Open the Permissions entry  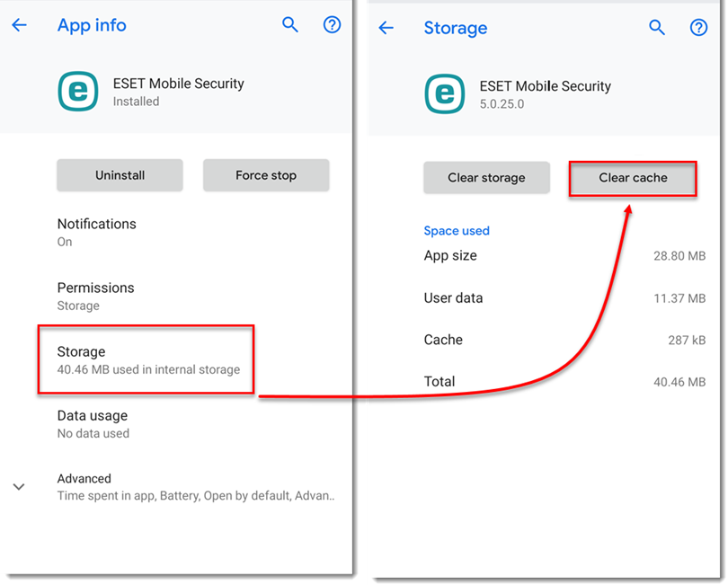pos(95,296)
